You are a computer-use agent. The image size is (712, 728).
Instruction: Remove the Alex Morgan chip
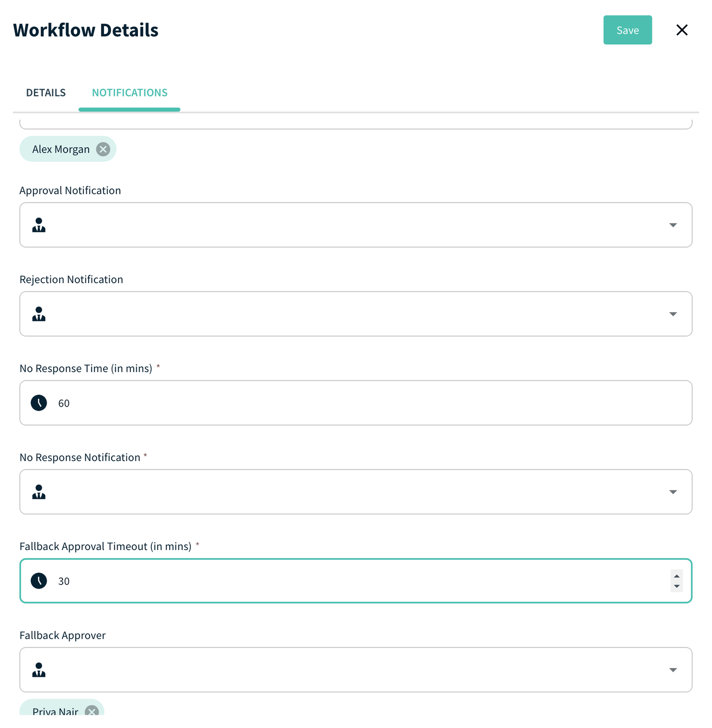(103, 149)
